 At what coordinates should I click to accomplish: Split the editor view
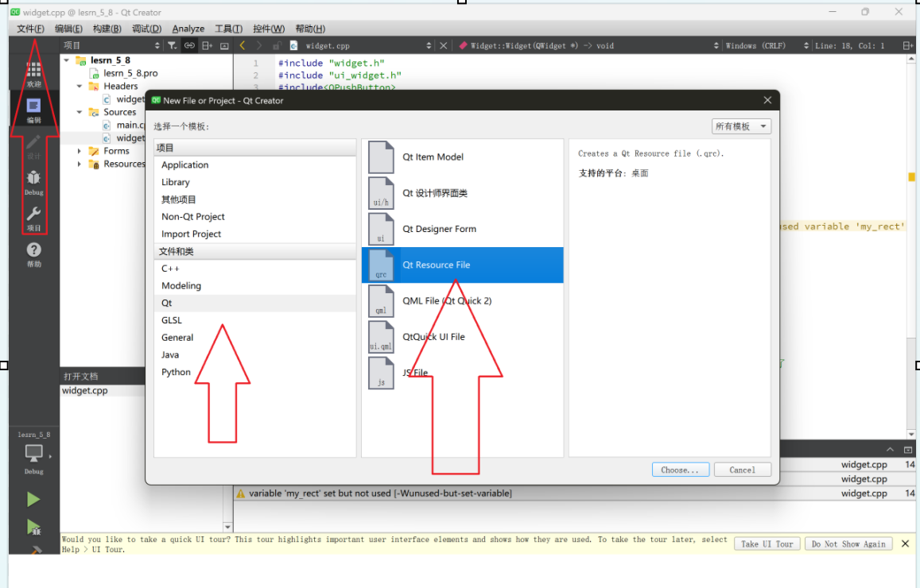[x=907, y=46]
